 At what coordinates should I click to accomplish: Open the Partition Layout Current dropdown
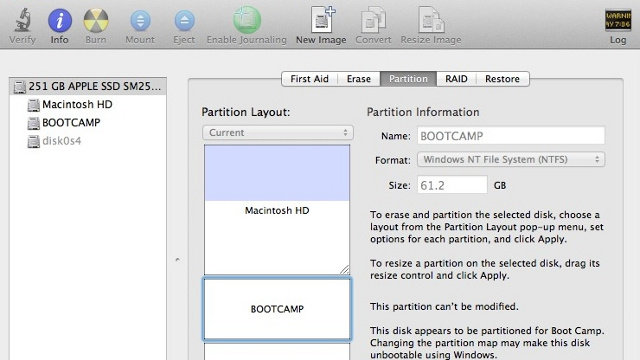point(278,133)
